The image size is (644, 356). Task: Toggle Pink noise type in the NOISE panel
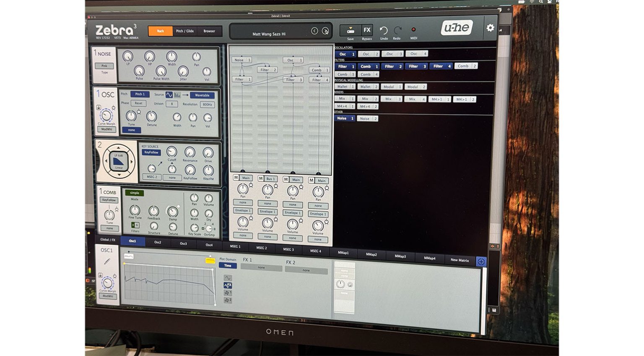click(104, 66)
